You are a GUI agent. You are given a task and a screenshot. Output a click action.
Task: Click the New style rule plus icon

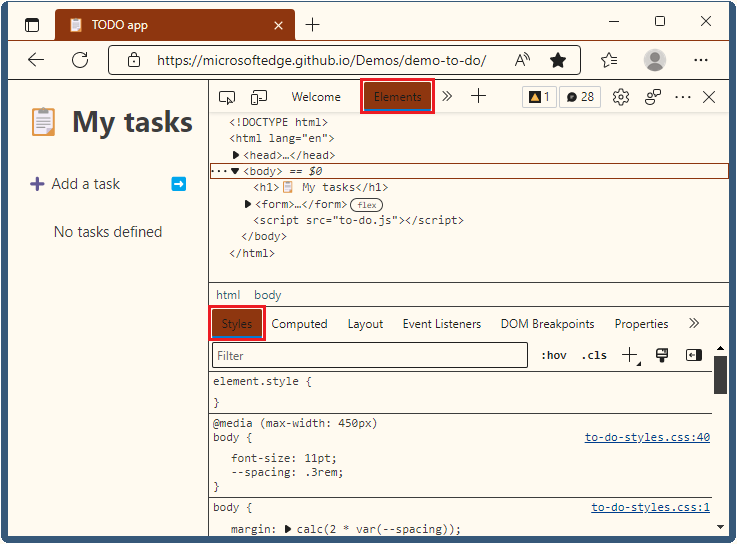(x=630, y=355)
